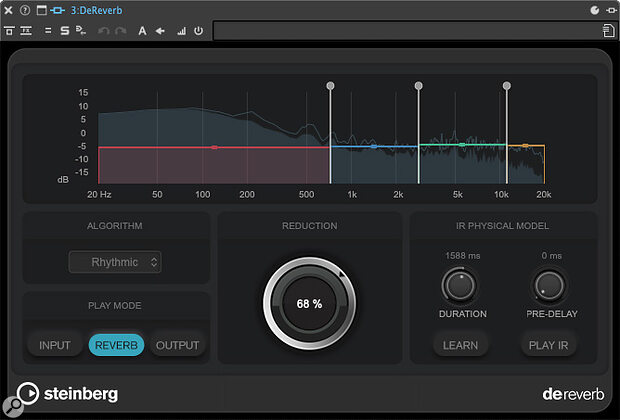Toggle the power bypass icon

[198, 31]
